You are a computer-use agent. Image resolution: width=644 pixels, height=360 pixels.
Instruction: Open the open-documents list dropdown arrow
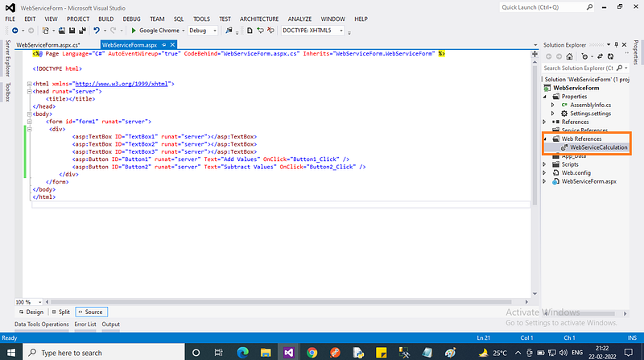tap(535, 45)
